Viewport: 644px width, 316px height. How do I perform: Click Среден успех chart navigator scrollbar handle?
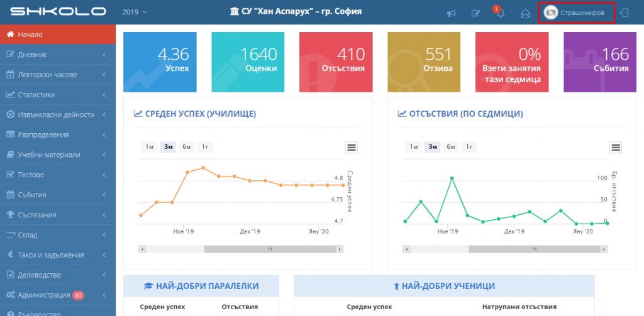click(x=270, y=249)
